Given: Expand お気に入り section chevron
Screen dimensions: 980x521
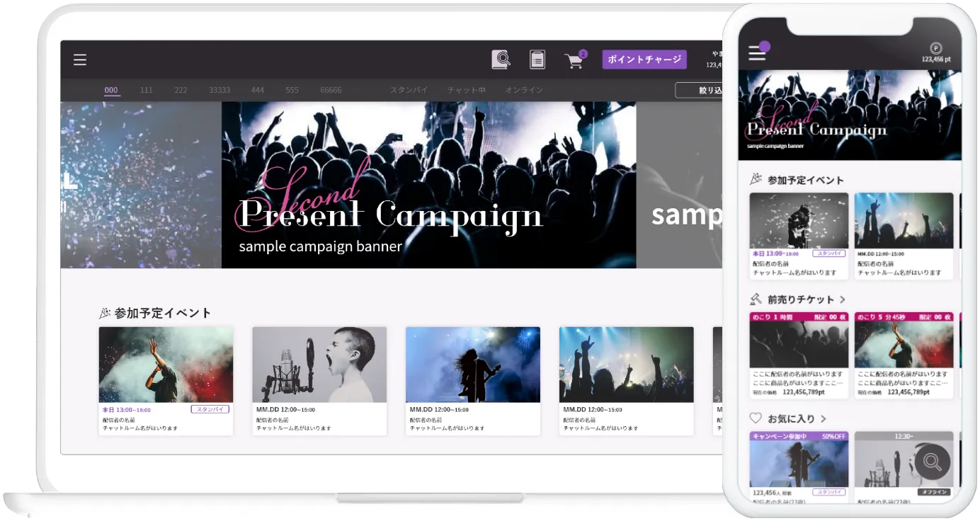Looking at the screenshot, I should [x=824, y=418].
